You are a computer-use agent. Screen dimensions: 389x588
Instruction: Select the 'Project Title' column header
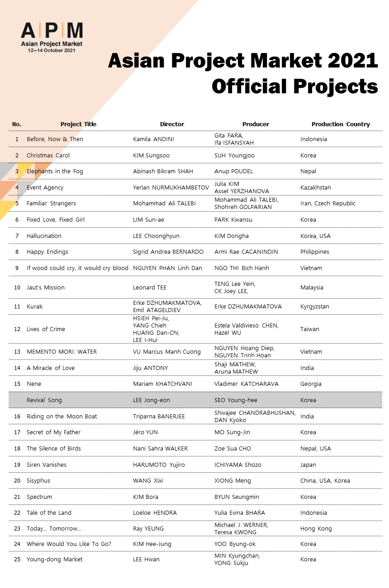click(x=79, y=124)
